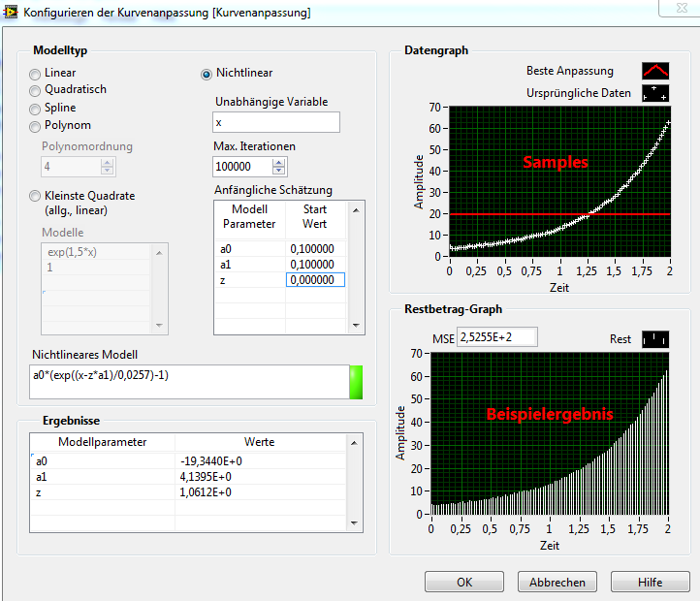The width and height of the screenshot is (700, 601).
Task: Select the Spline model type
Action: 35,109
